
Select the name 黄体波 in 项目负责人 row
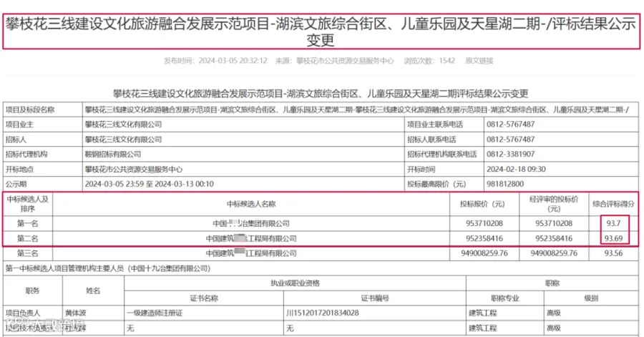[76, 313]
